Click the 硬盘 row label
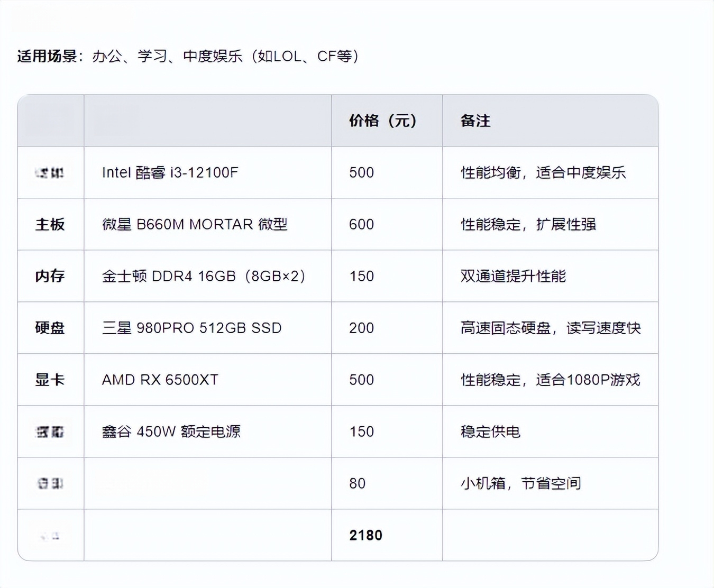This screenshot has height=588, width=714. [50, 328]
